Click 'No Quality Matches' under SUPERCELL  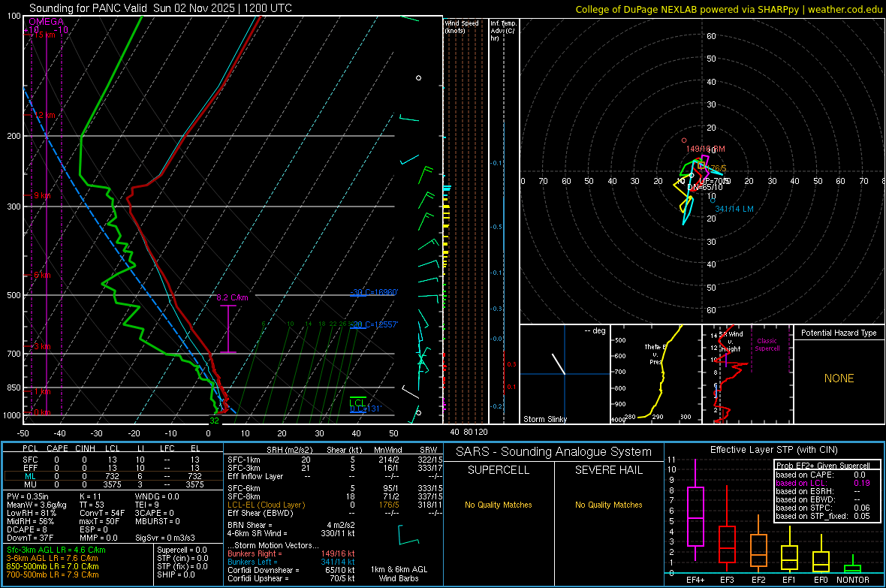(x=499, y=505)
